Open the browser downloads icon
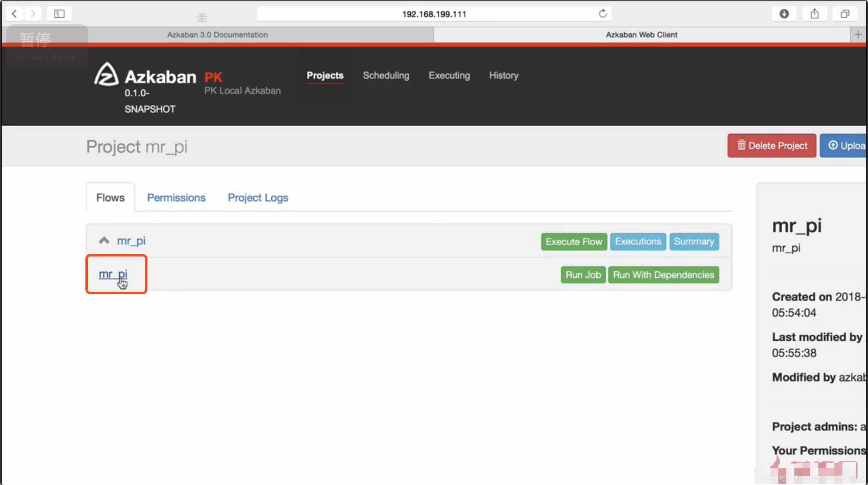 784,14
